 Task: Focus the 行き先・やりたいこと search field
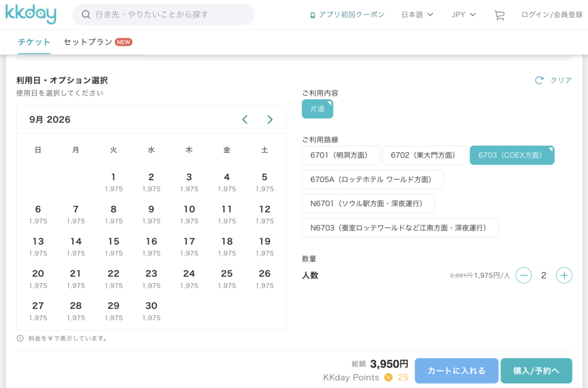click(164, 14)
